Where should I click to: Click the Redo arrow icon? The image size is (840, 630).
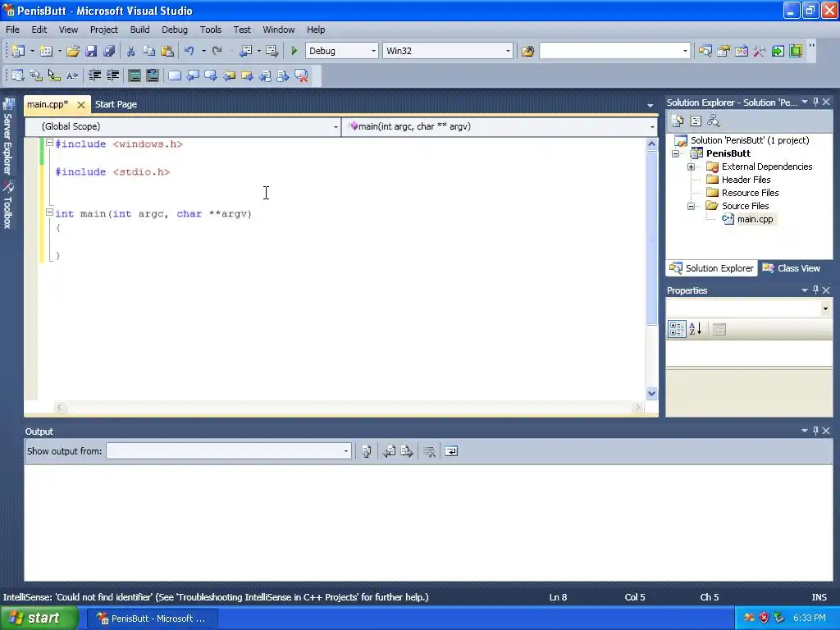pos(217,51)
